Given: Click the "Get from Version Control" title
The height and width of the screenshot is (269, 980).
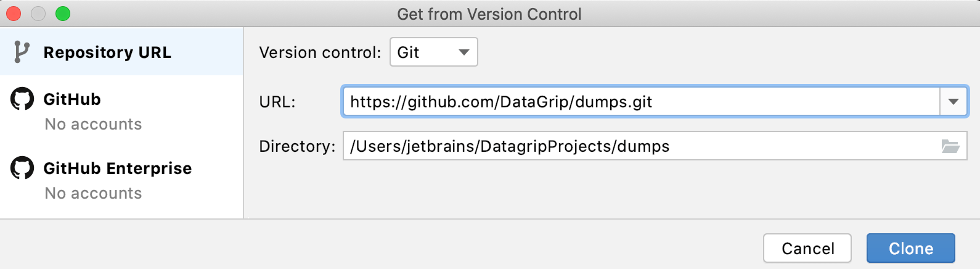Looking at the screenshot, I should pyautogui.click(x=489, y=14).
